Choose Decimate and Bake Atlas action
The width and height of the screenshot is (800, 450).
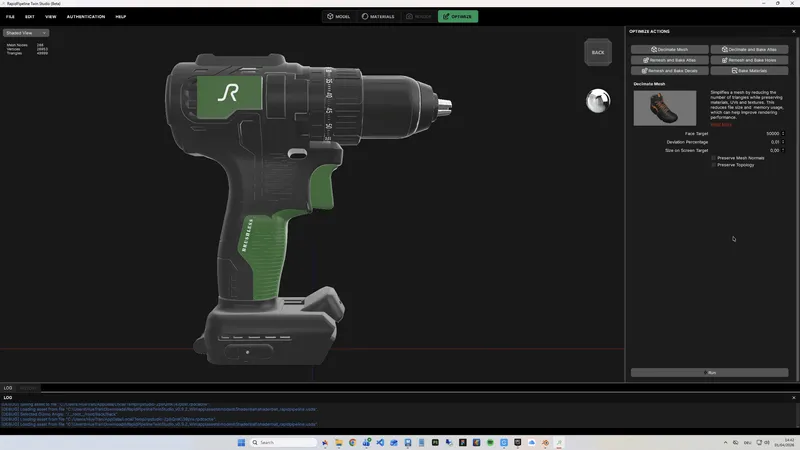749,49
